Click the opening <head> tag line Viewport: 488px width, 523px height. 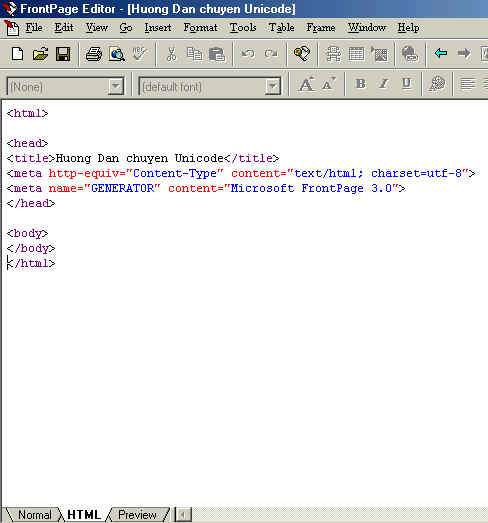coord(27,143)
